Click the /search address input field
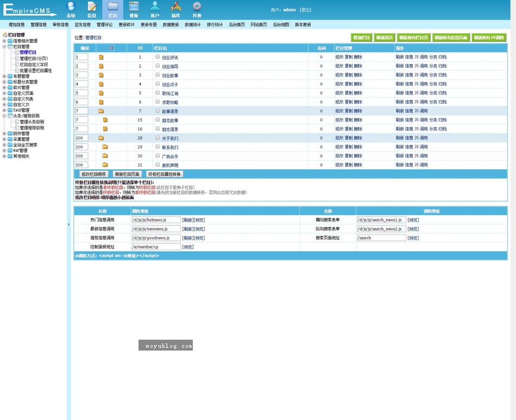 (381, 238)
